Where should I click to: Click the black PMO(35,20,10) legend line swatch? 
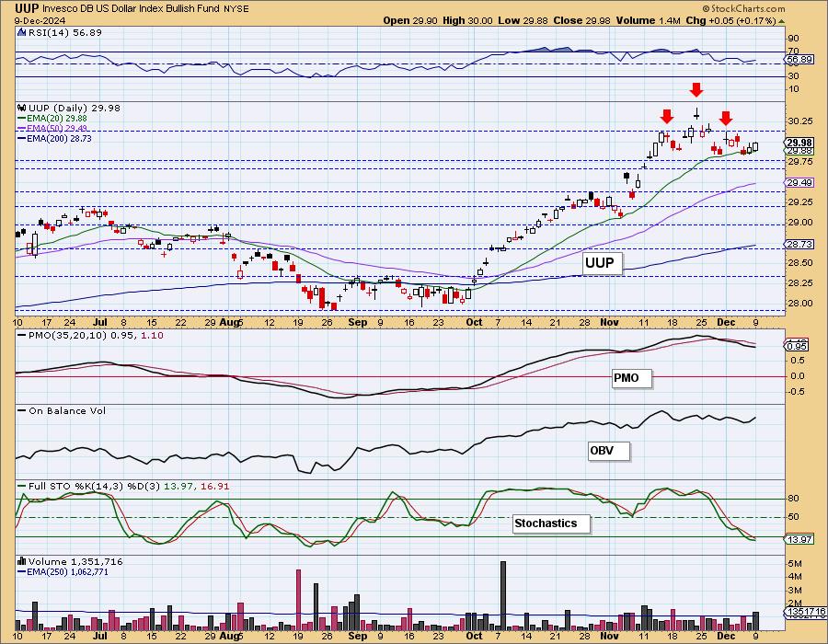click(x=22, y=335)
